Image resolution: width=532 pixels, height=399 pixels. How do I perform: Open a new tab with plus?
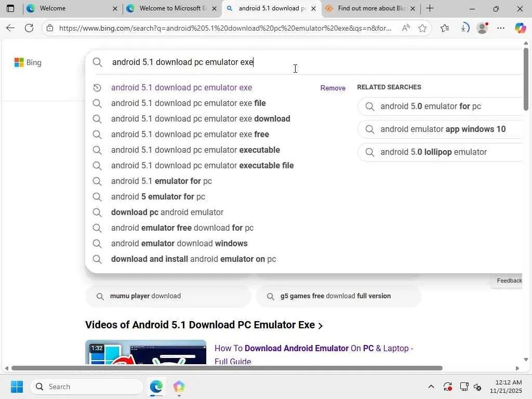click(430, 8)
